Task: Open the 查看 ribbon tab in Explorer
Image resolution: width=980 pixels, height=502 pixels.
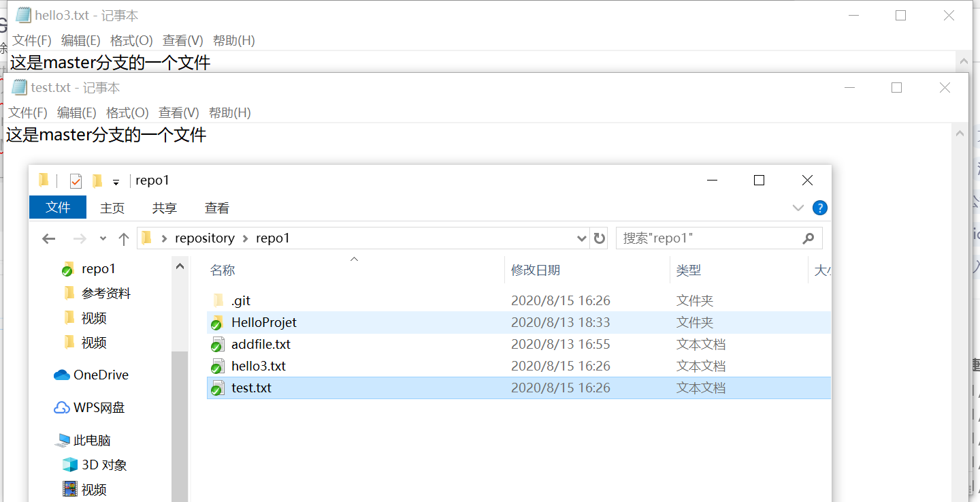Action: coord(217,208)
